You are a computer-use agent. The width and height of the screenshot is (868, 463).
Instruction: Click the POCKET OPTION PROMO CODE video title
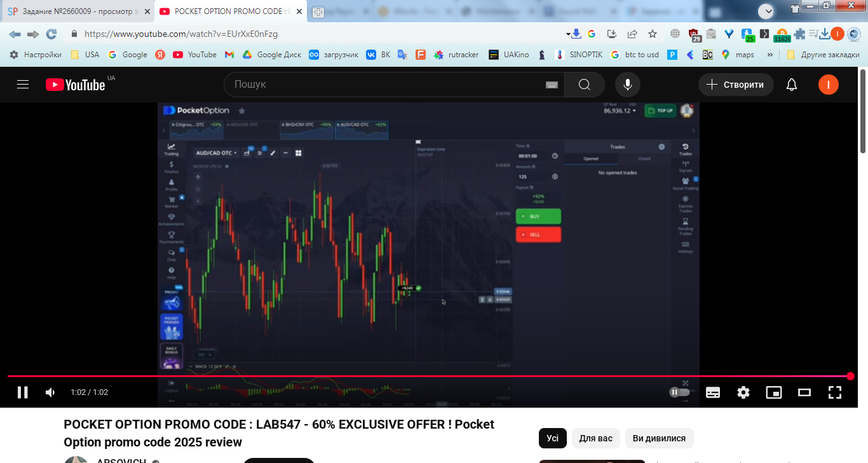(279, 433)
